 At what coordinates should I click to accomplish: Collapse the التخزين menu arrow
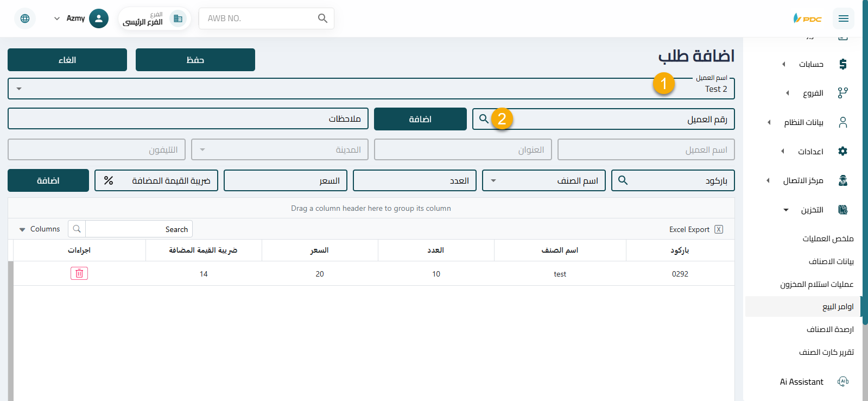tap(785, 210)
